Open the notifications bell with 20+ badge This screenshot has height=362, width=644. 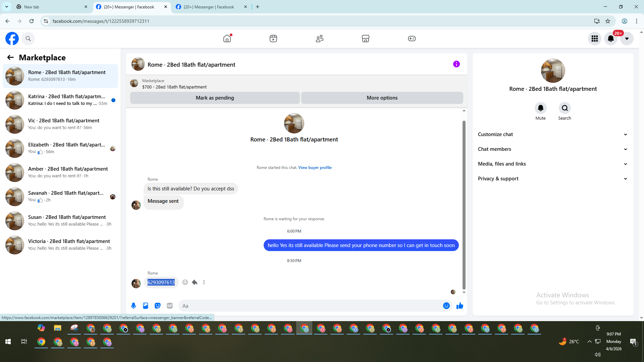611,39
